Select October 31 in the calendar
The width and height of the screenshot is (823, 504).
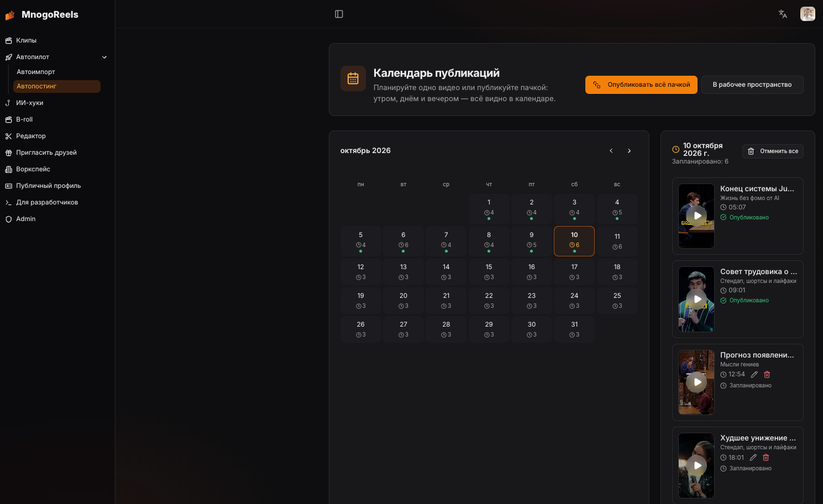tap(574, 329)
